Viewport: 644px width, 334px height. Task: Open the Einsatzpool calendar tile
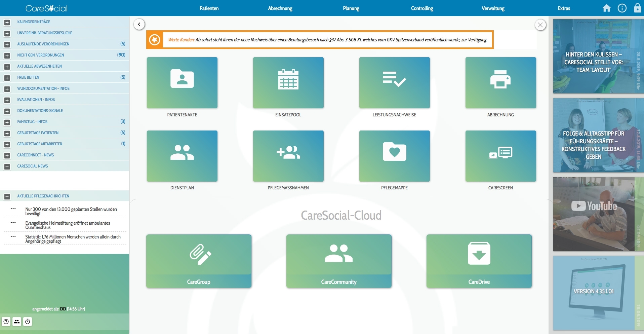(288, 83)
